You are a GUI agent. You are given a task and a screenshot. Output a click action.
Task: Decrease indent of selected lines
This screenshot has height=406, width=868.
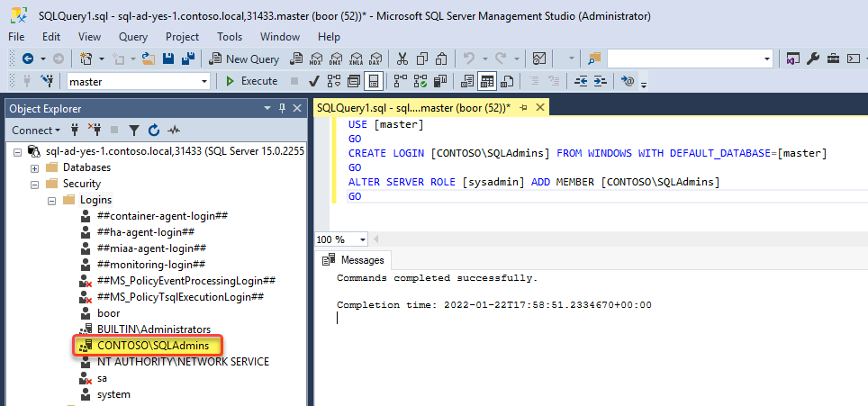(x=581, y=81)
